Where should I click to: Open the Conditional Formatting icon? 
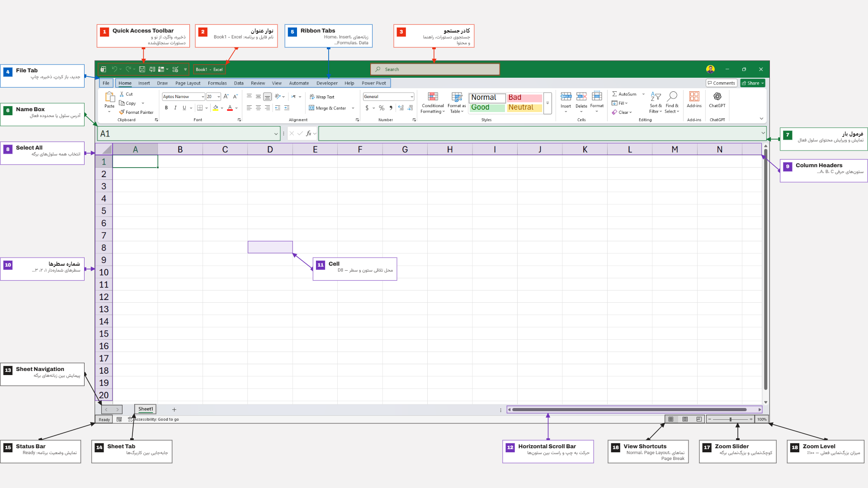click(433, 96)
